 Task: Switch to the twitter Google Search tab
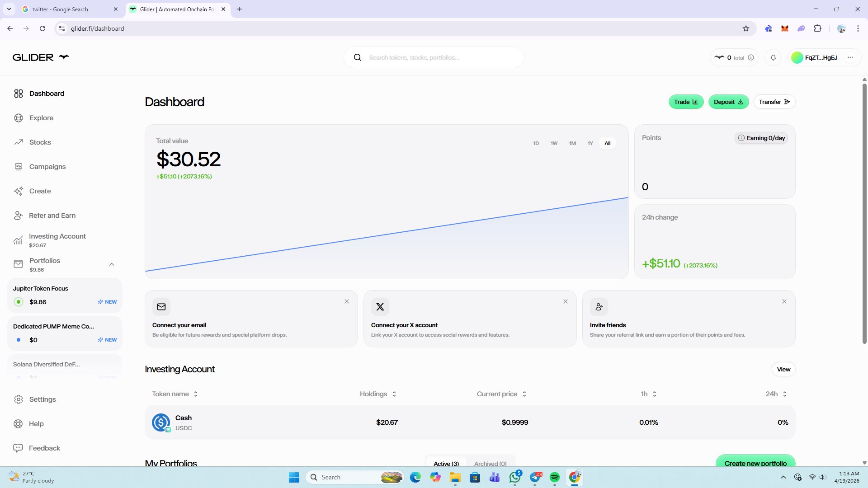pyautogui.click(x=60, y=9)
